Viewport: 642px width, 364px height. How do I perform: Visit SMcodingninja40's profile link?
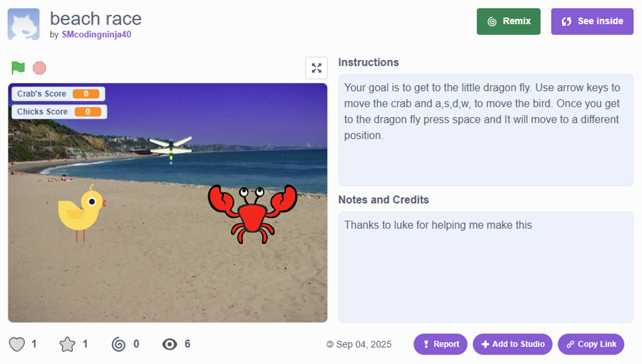(x=96, y=35)
